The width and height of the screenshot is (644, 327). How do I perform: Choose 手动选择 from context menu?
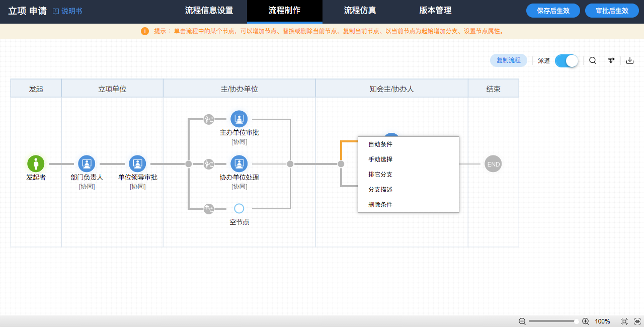[409, 159]
